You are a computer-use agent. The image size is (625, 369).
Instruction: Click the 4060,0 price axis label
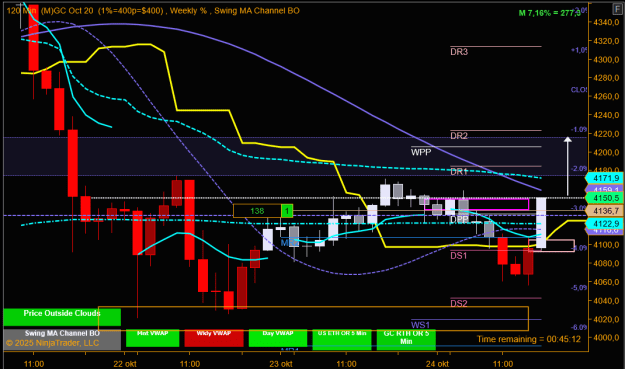(x=606, y=282)
